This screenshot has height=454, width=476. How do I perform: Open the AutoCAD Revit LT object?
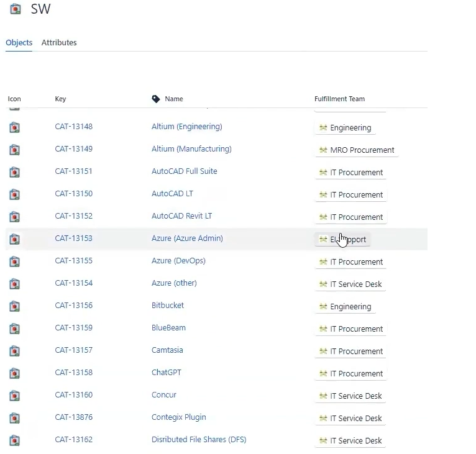pyautogui.click(x=182, y=216)
